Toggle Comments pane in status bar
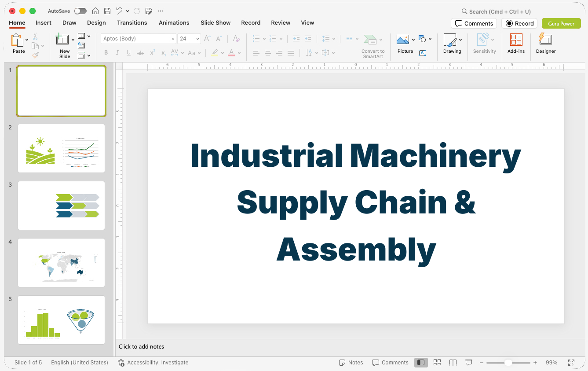The image size is (588, 371). [390, 363]
